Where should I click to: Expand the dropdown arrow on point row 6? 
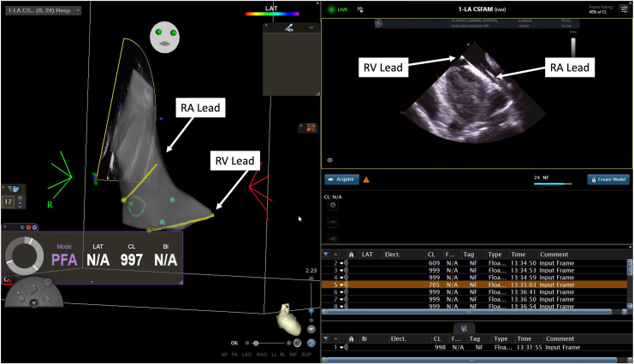click(341, 292)
